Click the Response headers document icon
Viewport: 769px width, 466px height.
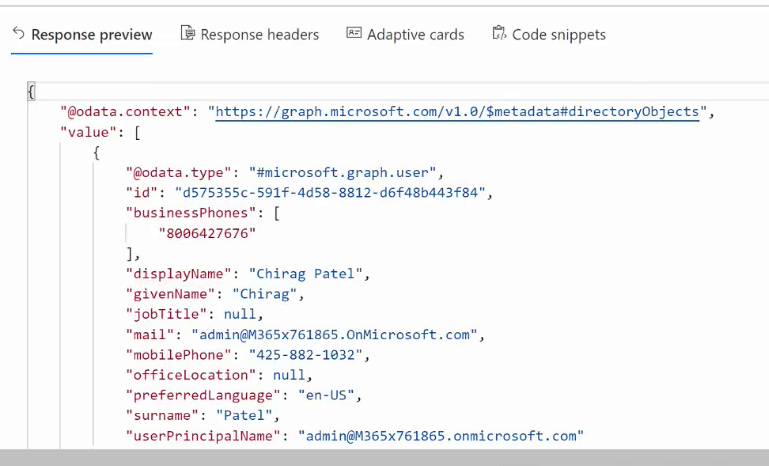188,33
